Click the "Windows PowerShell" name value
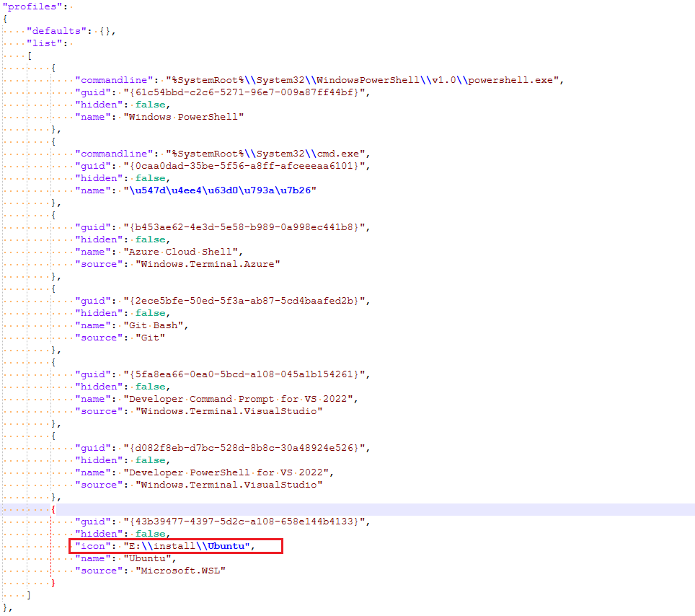695x616 pixels. [x=184, y=117]
